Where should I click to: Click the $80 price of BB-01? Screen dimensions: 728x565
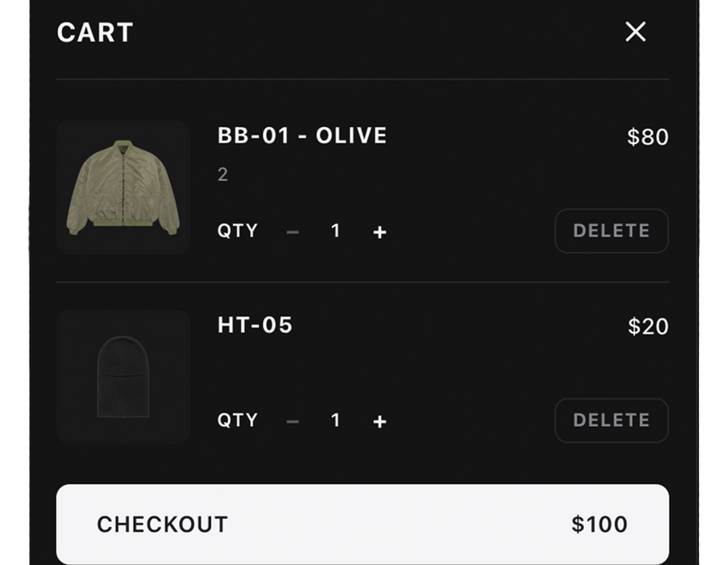click(648, 137)
